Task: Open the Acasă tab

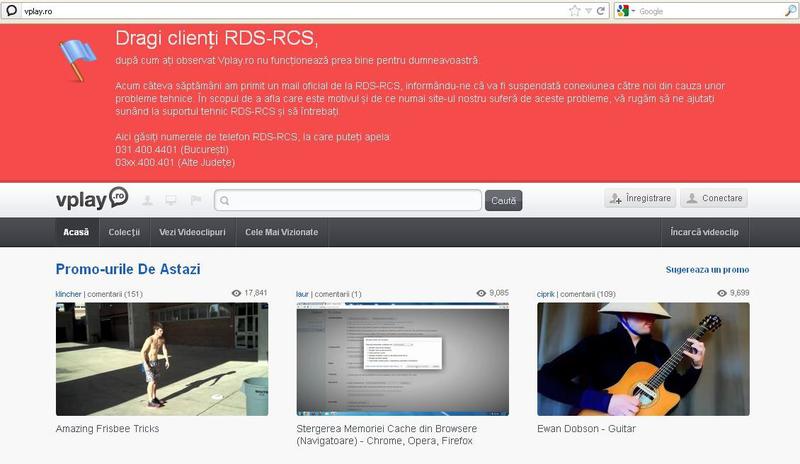Action: point(76,232)
